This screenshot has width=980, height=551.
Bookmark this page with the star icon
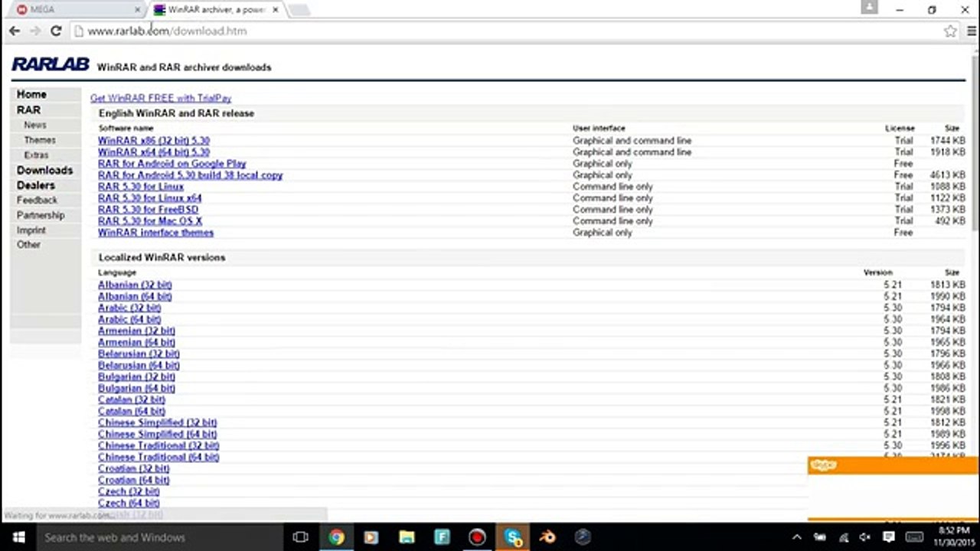(x=950, y=31)
